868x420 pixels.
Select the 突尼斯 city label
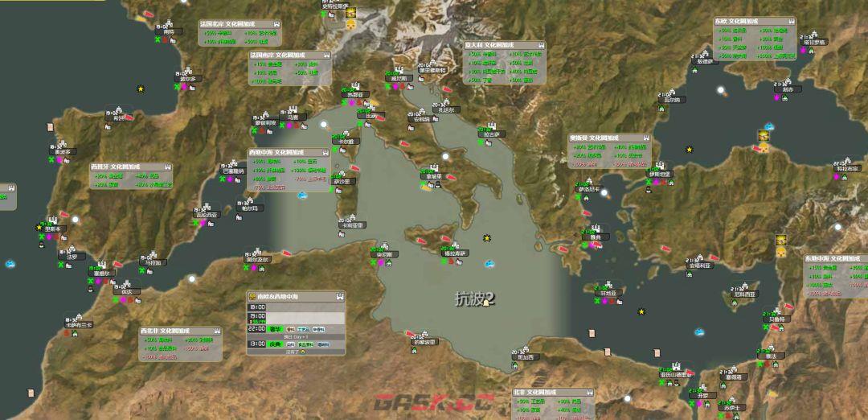click(384, 255)
